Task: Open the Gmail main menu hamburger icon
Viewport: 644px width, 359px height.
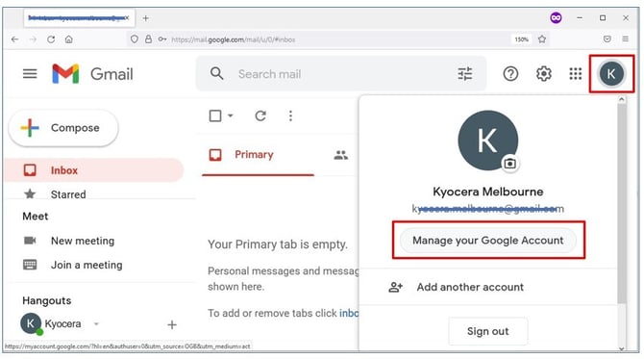Action: [x=30, y=74]
